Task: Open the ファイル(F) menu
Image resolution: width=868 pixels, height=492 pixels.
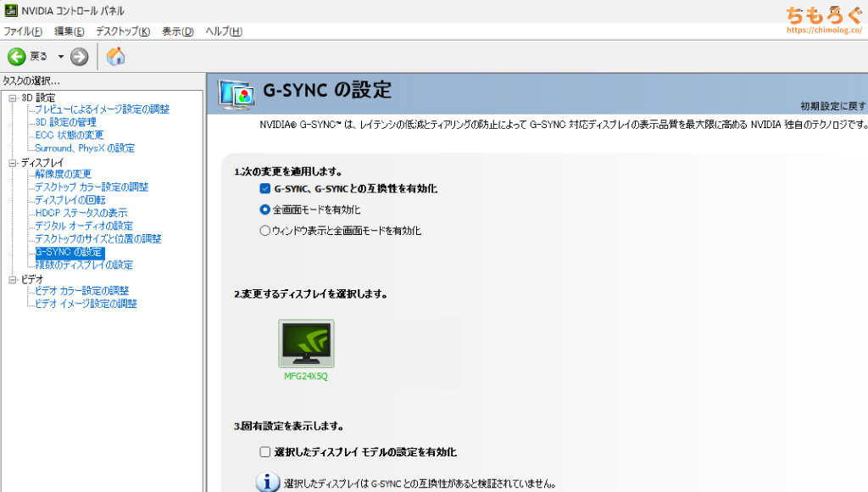Action: click(x=23, y=31)
